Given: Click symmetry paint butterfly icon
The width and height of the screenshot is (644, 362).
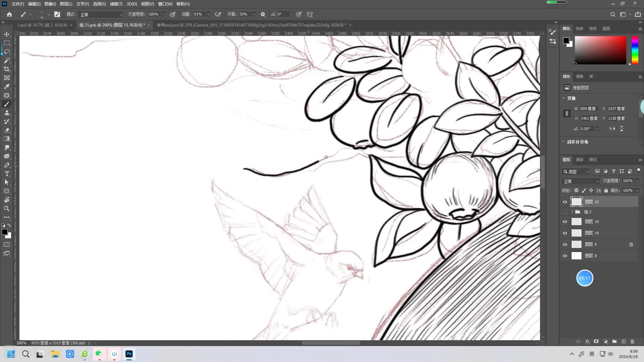Looking at the screenshot, I should tap(310, 14).
